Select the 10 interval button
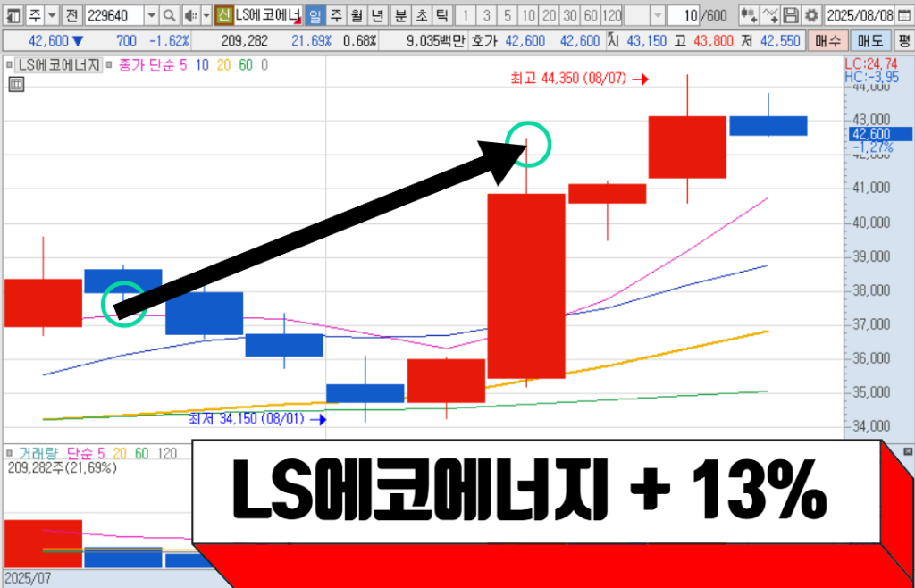Viewport: 915px width, 588px height. [528, 15]
